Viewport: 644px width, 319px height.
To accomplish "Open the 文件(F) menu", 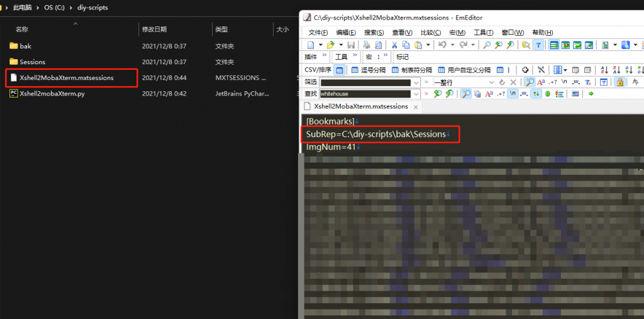I will 318,33.
